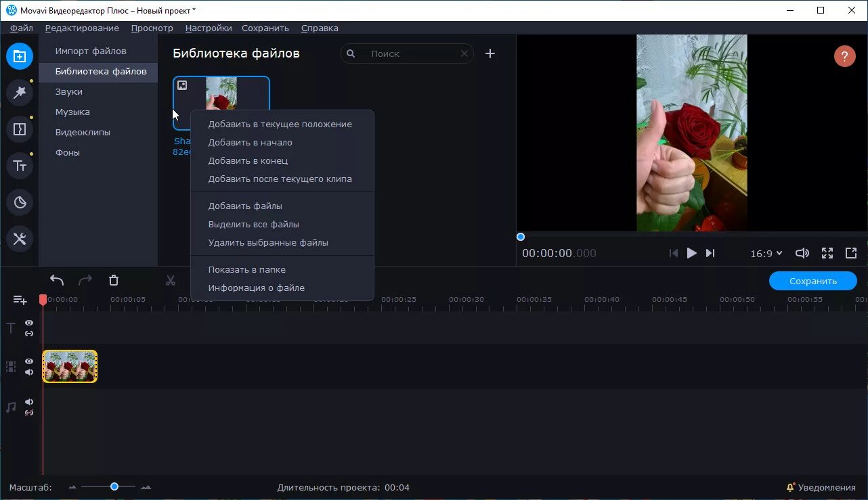The height and width of the screenshot is (500, 868).
Task: Click the Redo arrow on timeline toolbar
Action: [85, 280]
